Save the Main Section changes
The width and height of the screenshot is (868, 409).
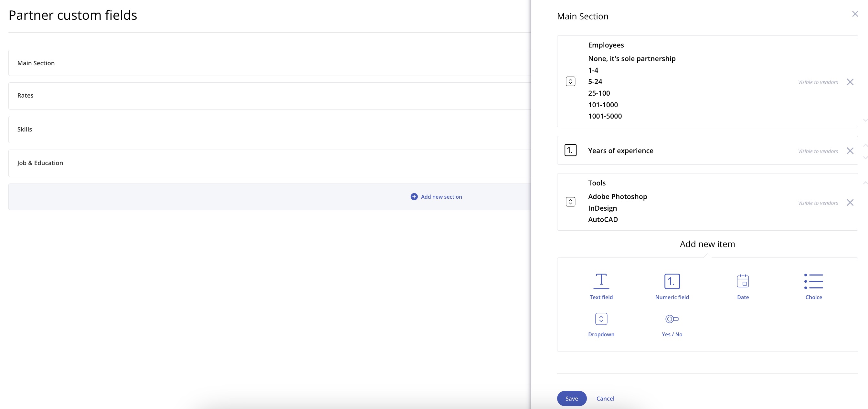point(571,398)
